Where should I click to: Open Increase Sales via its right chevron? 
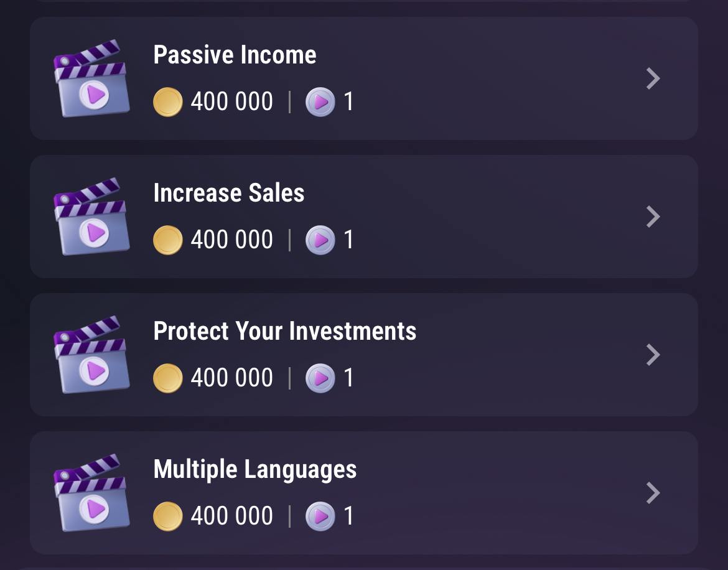[x=653, y=217]
